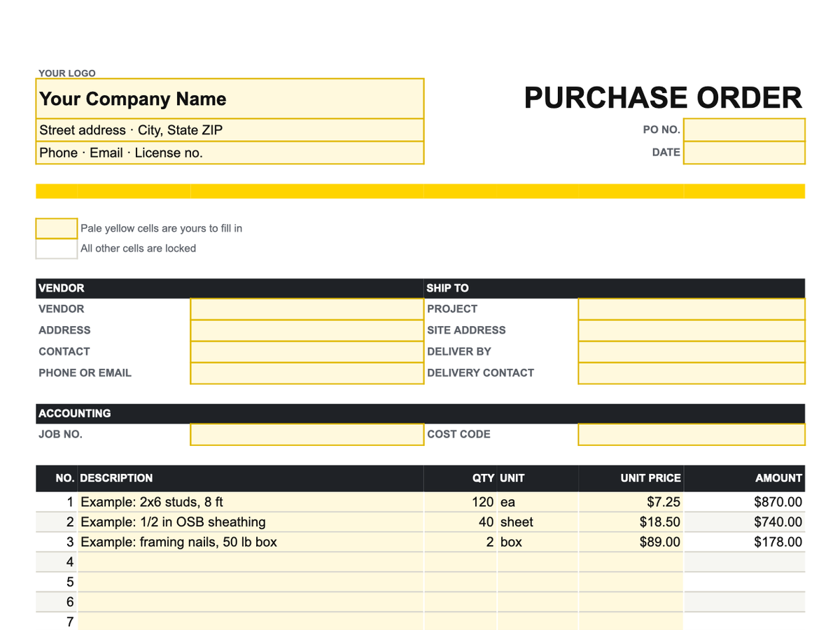This screenshot has height=630, width=840.
Task: Click the VENDOR name input cell
Action: coord(307,309)
